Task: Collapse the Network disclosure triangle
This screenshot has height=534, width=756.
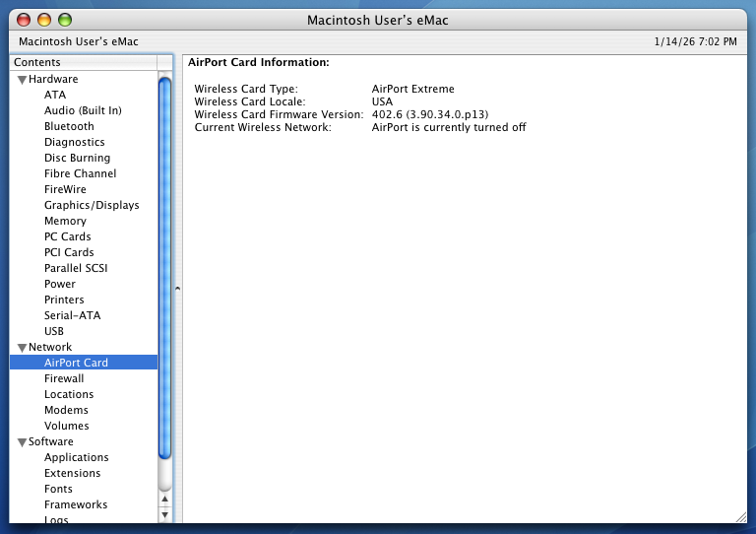Action: [22, 348]
